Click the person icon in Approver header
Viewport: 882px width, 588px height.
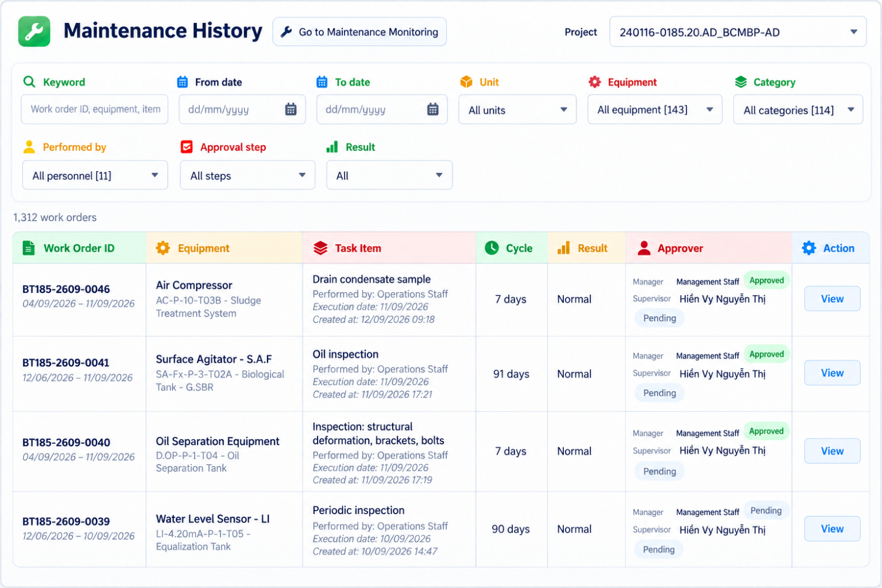click(x=644, y=248)
